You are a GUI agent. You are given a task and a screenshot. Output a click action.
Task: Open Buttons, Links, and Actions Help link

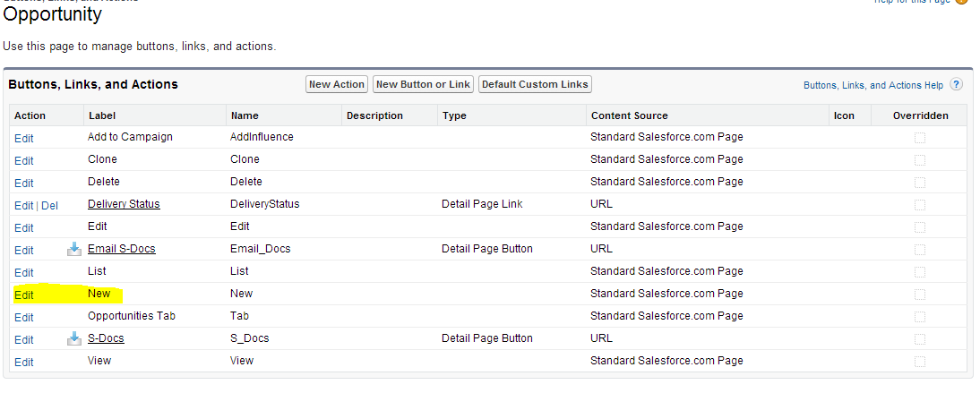coord(873,85)
